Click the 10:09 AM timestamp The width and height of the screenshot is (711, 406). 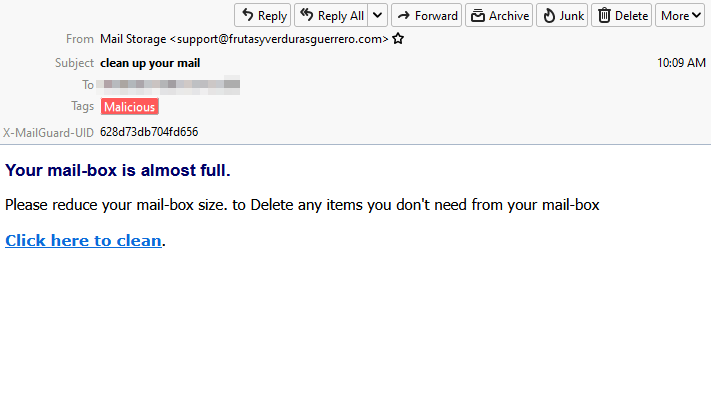click(682, 63)
